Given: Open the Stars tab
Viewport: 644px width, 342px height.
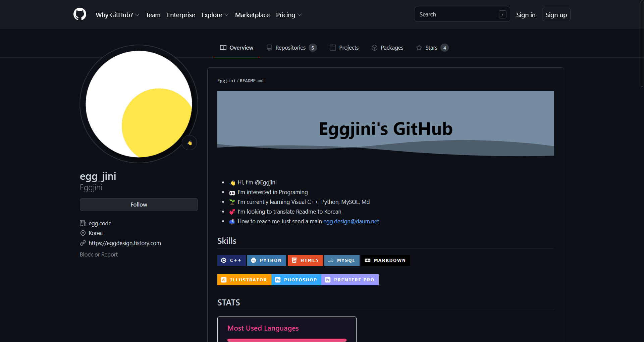Looking at the screenshot, I should (432, 48).
